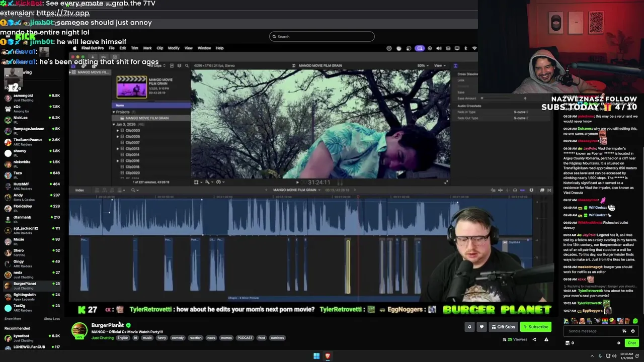Click the search magnifier icon in top bar
The width and height of the screenshot is (644, 362).
tap(274, 36)
